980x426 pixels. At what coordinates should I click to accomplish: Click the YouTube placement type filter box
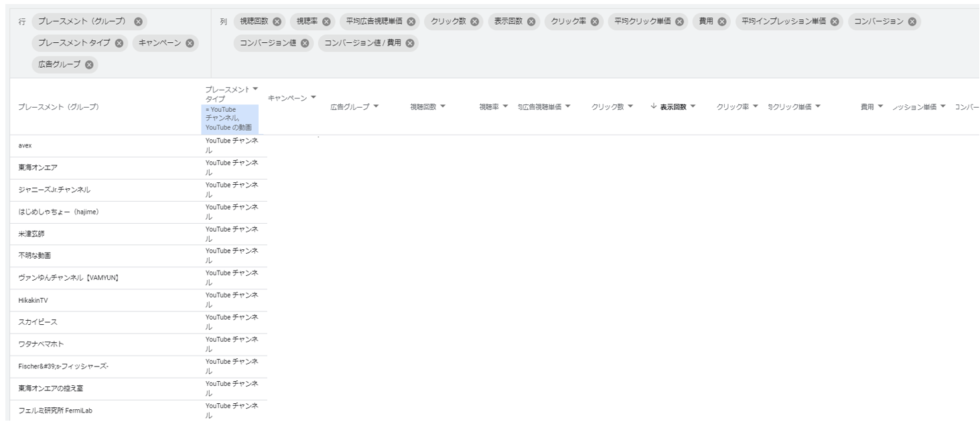click(x=230, y=119)
